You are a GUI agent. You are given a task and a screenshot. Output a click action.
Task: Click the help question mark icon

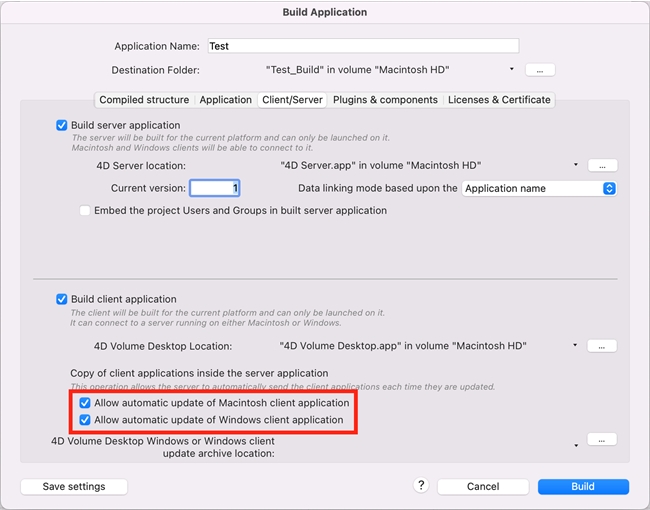[x=422, y=486]
